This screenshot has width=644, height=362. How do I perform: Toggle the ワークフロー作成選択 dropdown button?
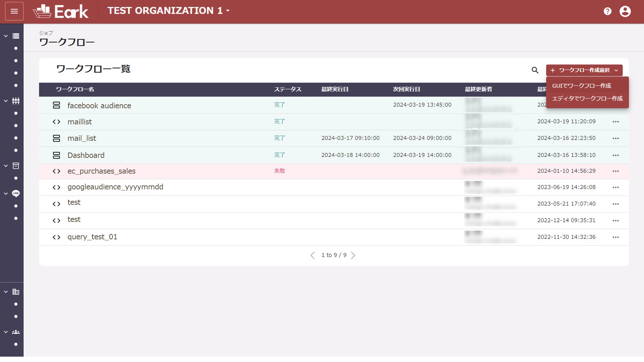[x=584, y=70]
